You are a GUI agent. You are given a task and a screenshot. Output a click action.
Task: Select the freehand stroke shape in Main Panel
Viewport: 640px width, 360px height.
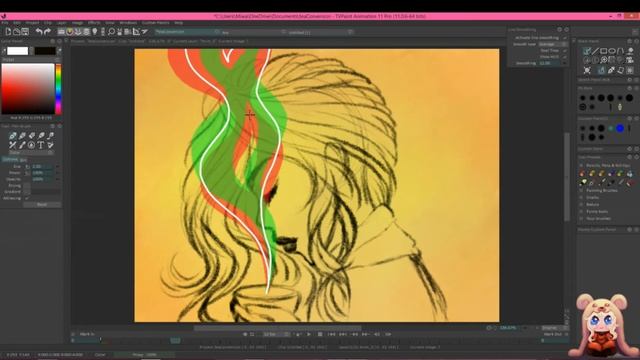point(587,51)
